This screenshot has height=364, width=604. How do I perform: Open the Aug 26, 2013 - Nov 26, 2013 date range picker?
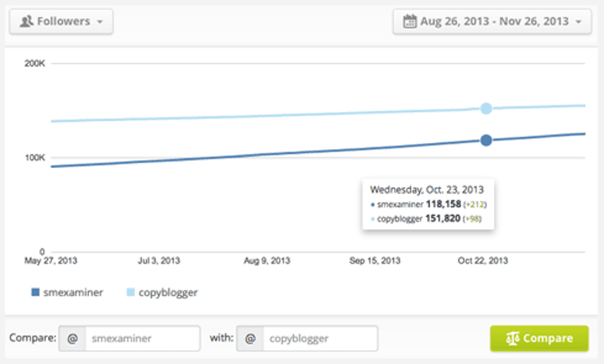(x=492, y=22)
